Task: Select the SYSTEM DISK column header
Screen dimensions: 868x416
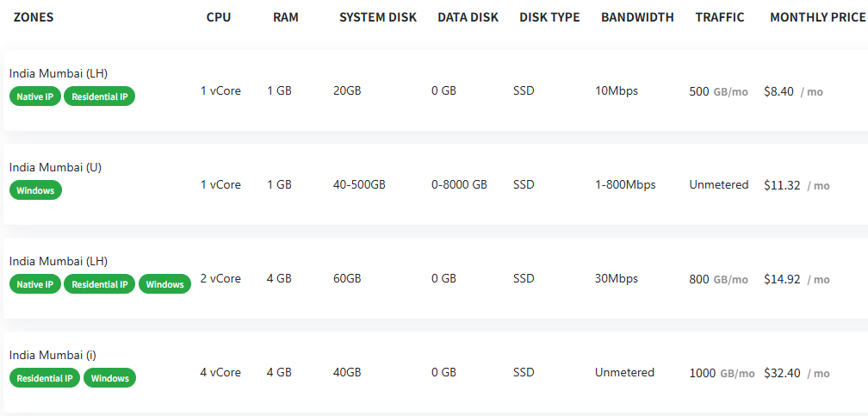Action: coord(378,17)
